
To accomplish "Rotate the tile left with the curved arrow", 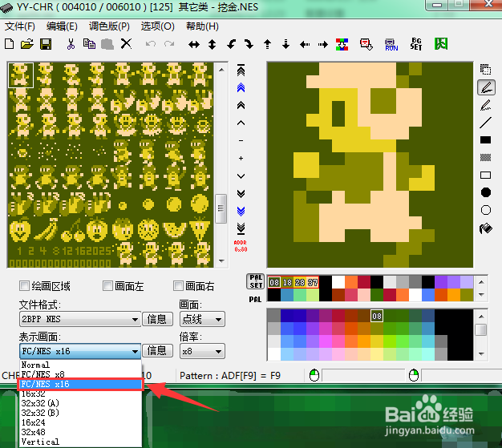I will (231, 44).
